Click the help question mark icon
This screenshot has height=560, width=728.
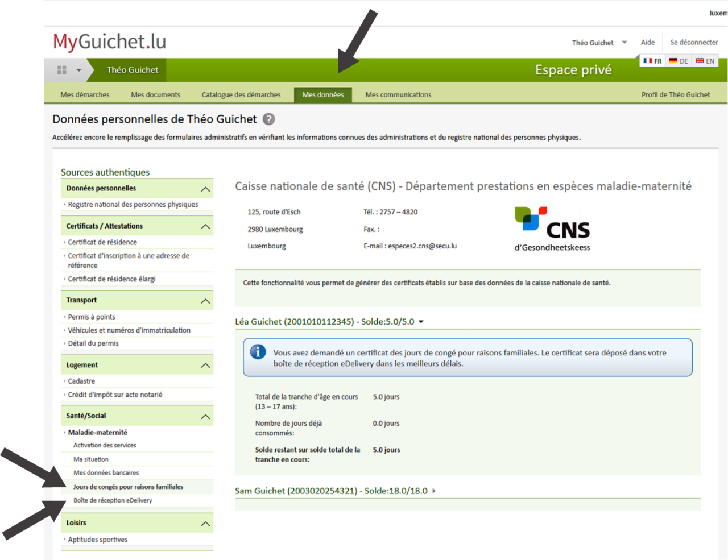tap(269, 119)
